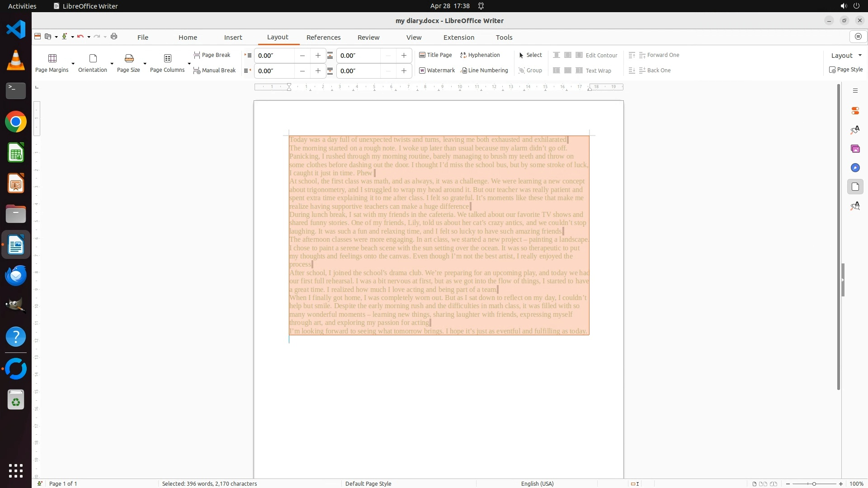Click the Page Margins icon

[52, 58]
